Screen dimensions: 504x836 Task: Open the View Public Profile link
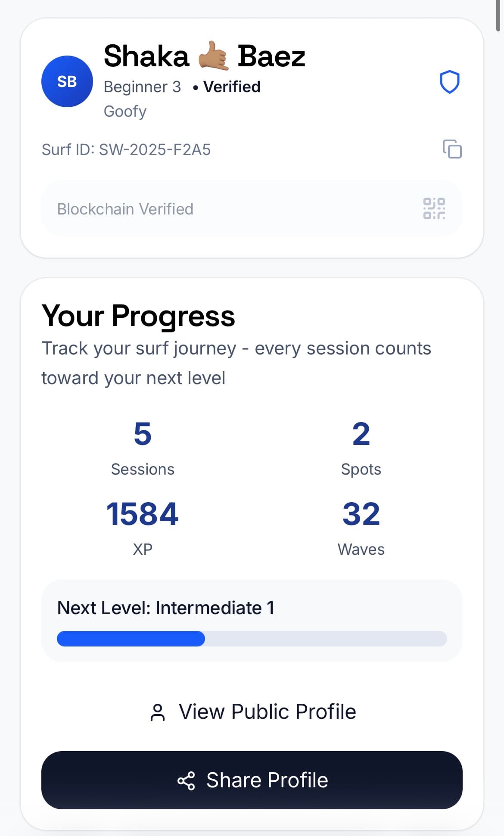[267, 712]
